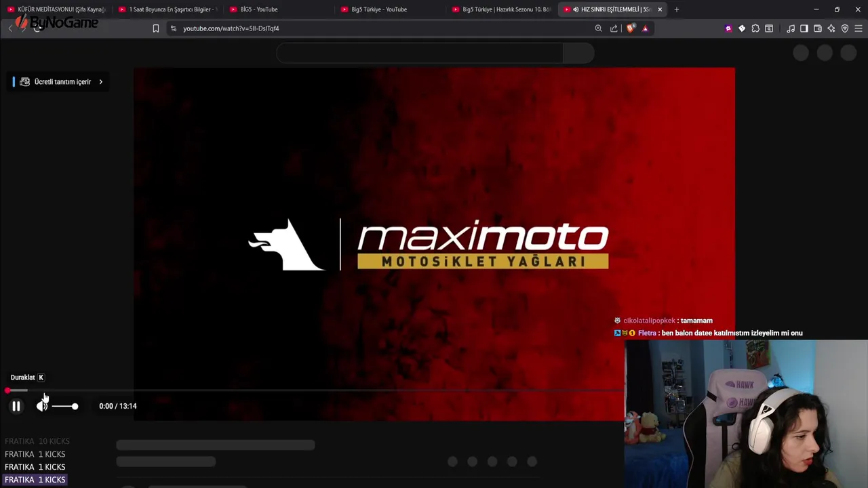Image resolution: width=868 pixels, height=488 pixels.
Task: Switch to 'Big5 Türkiye | Hazırlık Sezonu' tab
Action: tap(502, 9)
